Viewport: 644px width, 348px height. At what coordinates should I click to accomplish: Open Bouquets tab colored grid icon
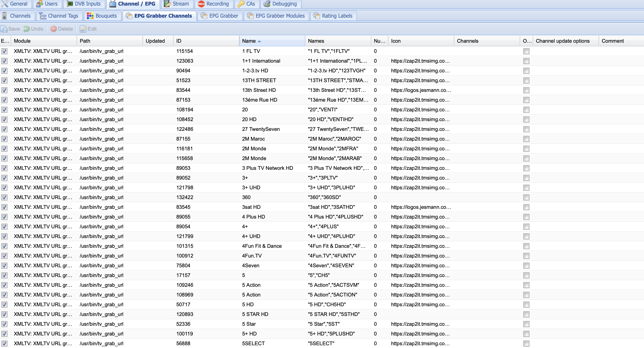pyautogui.click(x=90, y=16)
